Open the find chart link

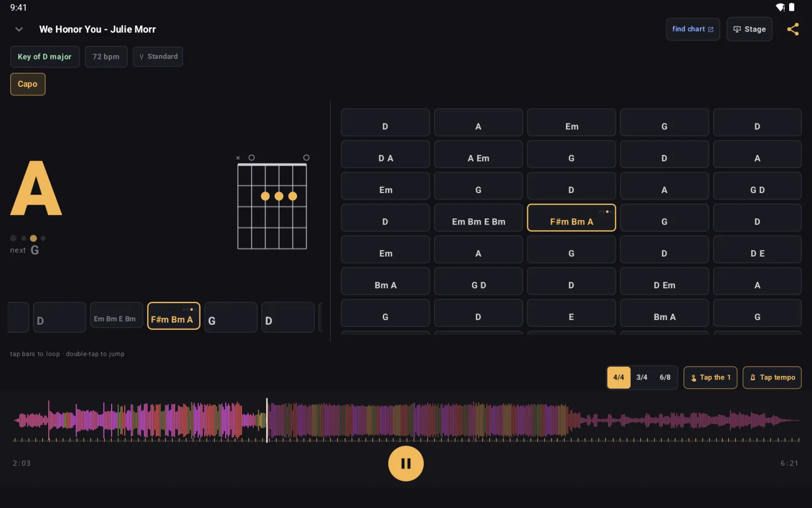pyautogui.click(x=693, y=29)
